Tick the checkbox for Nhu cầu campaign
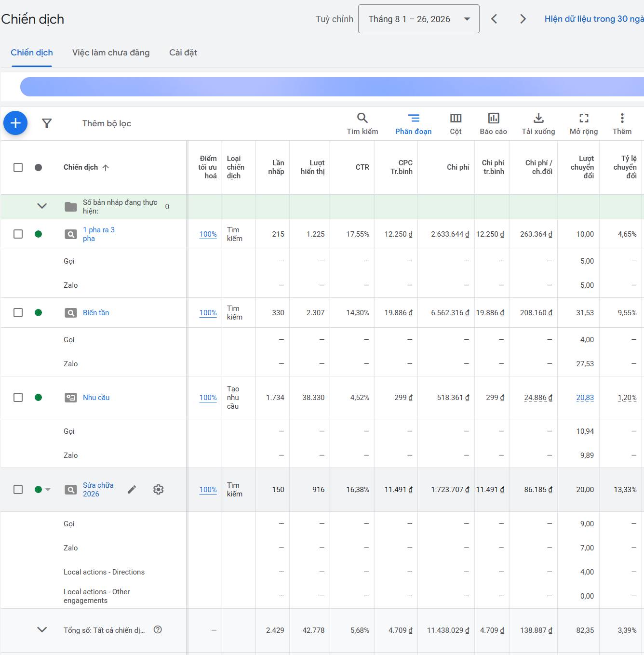 (x=18, y=398)
